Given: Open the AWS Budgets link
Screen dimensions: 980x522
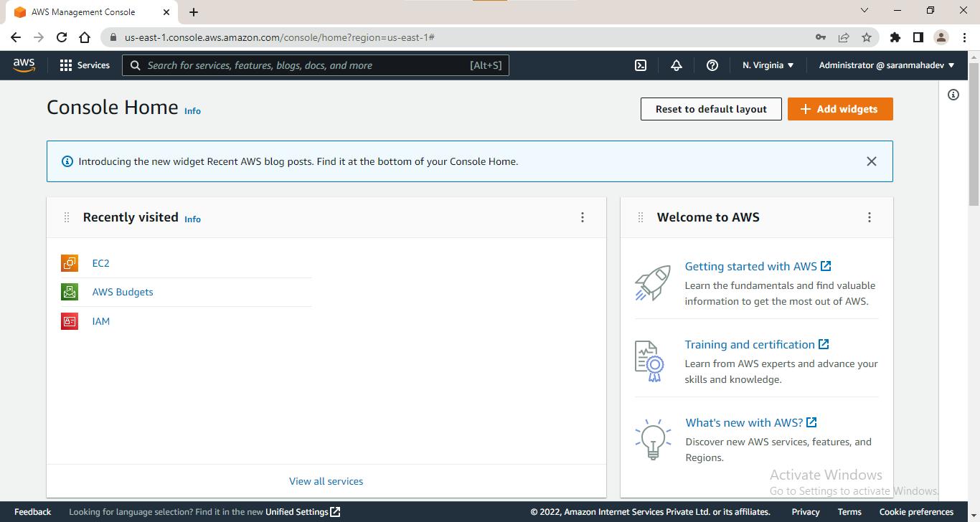Looking at the screenshot, I should [x=123, y=292].
